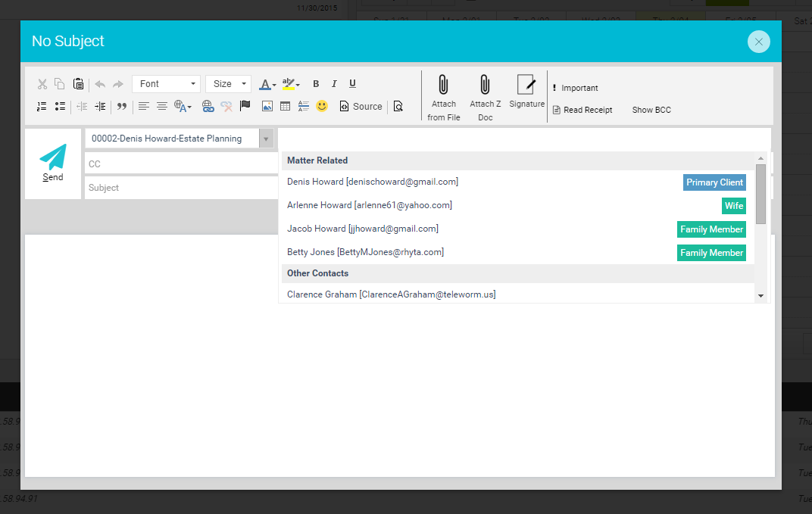
Task: Click the Matter Related heading
Action: [x=317, y=160]
